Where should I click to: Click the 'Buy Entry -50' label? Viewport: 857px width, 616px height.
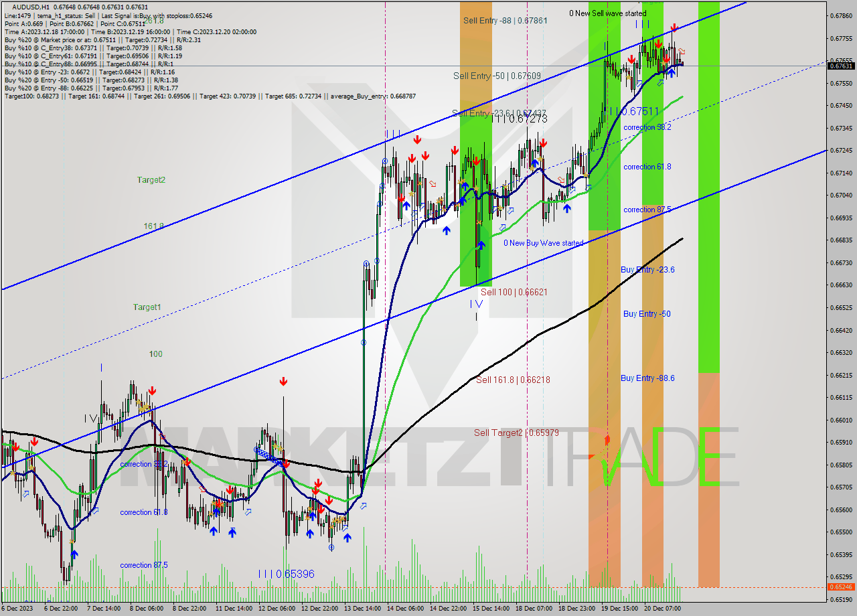pos(647,314)
